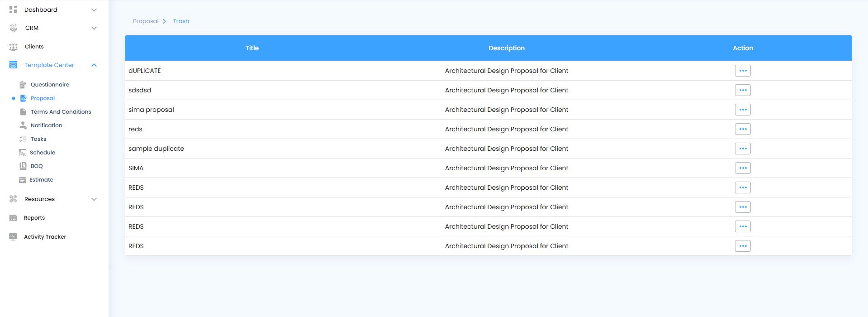Screen dimensions: 868x317
Task: Open action menu for sima proposal row
Action: pos(743,110)
